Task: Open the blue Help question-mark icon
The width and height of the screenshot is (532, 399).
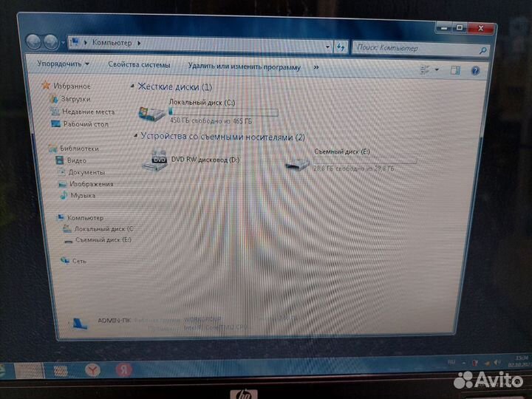Action: (475, 71)
